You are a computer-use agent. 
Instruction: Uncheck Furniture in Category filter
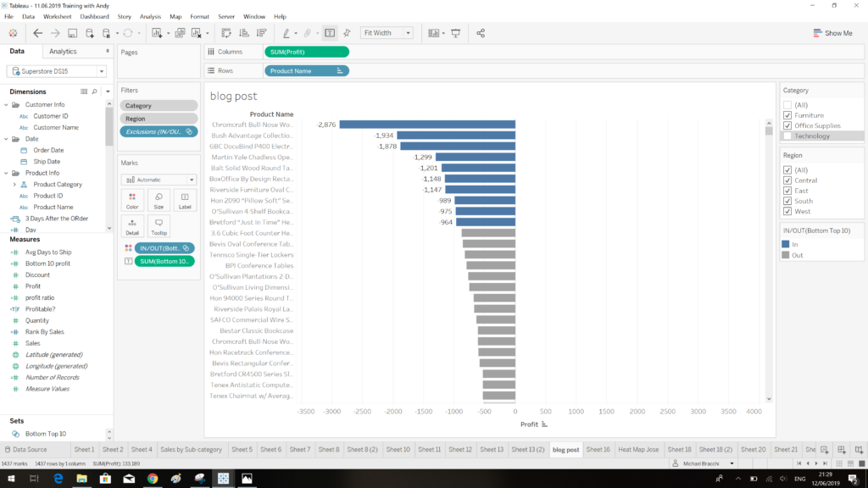(x=787, y=115)
